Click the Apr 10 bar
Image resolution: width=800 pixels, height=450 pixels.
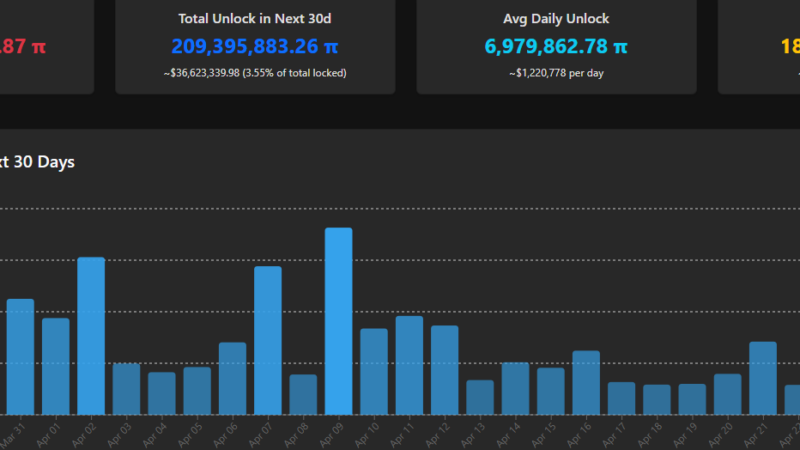374,371
